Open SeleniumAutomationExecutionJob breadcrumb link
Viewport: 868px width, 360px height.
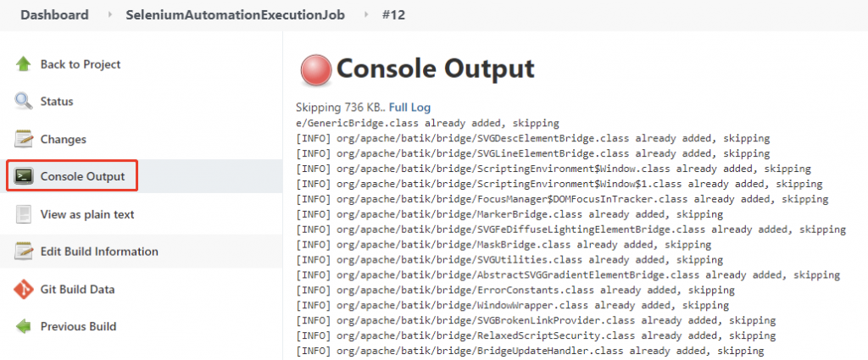click(235, 15)
